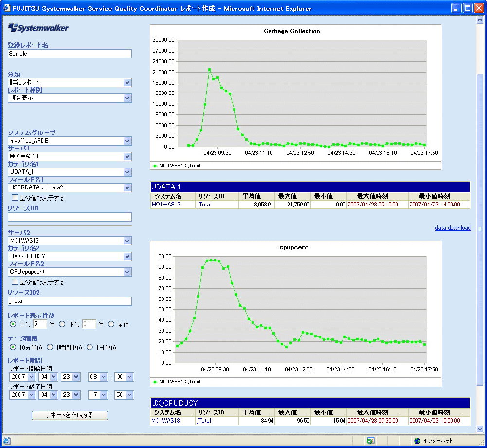Open the サーバ1 dropdown
487x448 pixels.
(70, 156)
